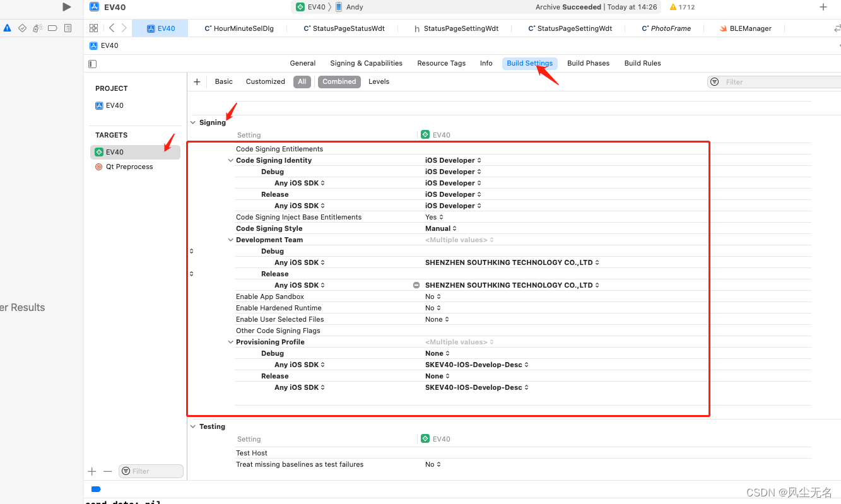Viewport: 841px width, 504px height.
Task: Open Signing & Capabilities tab
Action: 366,63
